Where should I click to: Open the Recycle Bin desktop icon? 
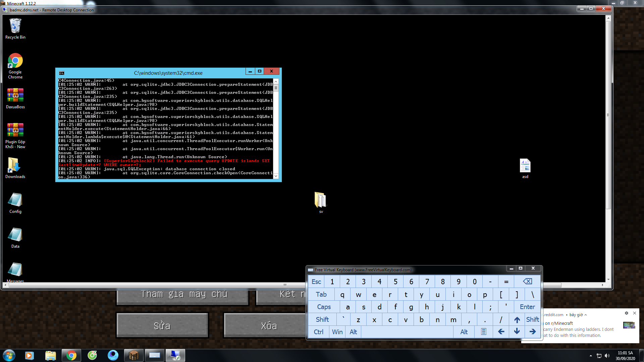pyautogui.click(x=15, y=27)
